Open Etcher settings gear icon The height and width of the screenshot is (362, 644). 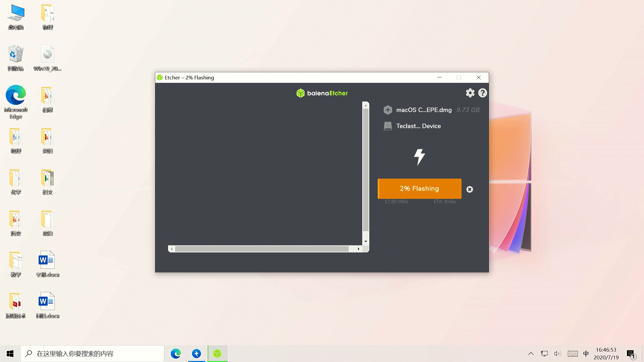pos(470,93)
